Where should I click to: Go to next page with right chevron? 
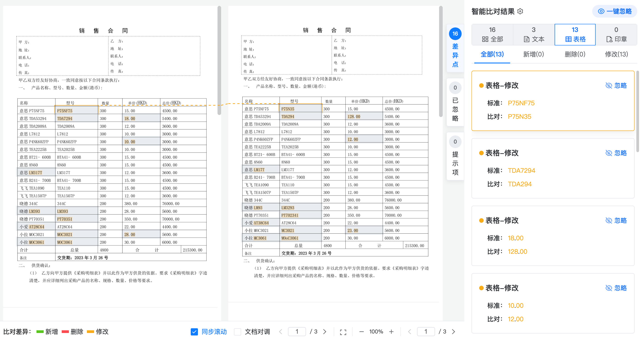click(325, 331)
